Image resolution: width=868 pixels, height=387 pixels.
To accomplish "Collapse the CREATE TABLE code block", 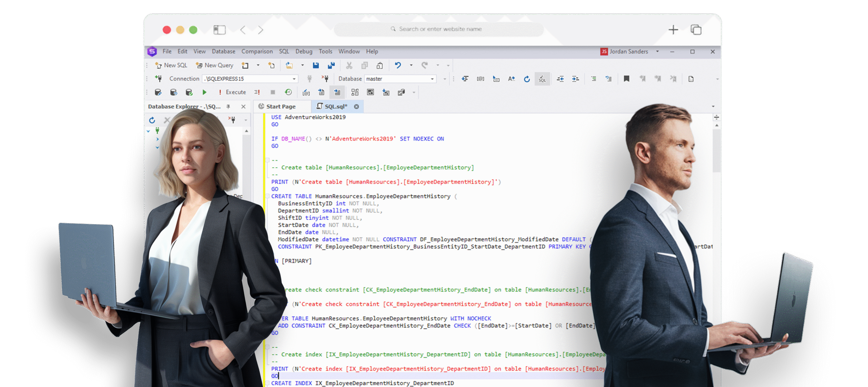I will coord(267,196).
